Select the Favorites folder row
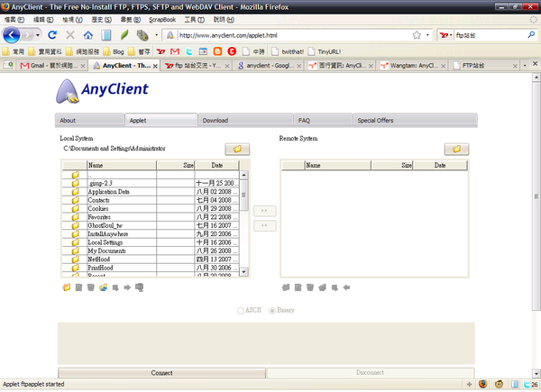Viewport: 541px width, 392px height. [151, 217]
